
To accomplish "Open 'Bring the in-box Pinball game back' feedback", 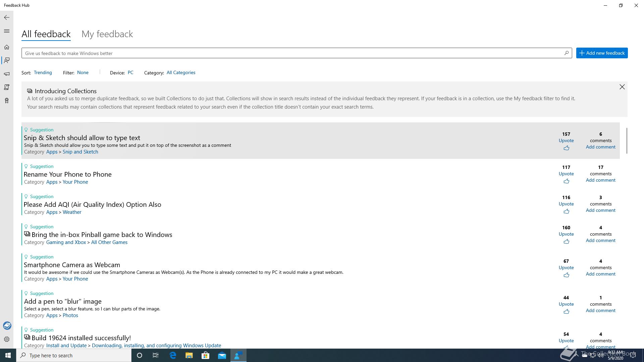I will click(102, 235).
